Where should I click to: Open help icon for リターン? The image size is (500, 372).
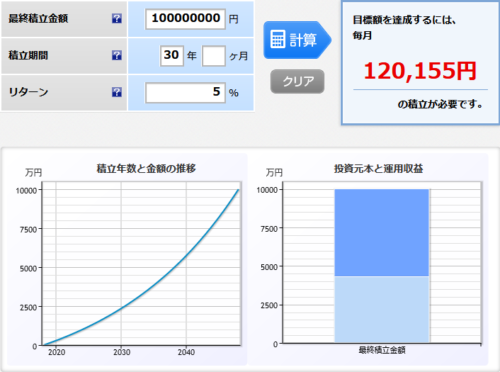[117, 92]
